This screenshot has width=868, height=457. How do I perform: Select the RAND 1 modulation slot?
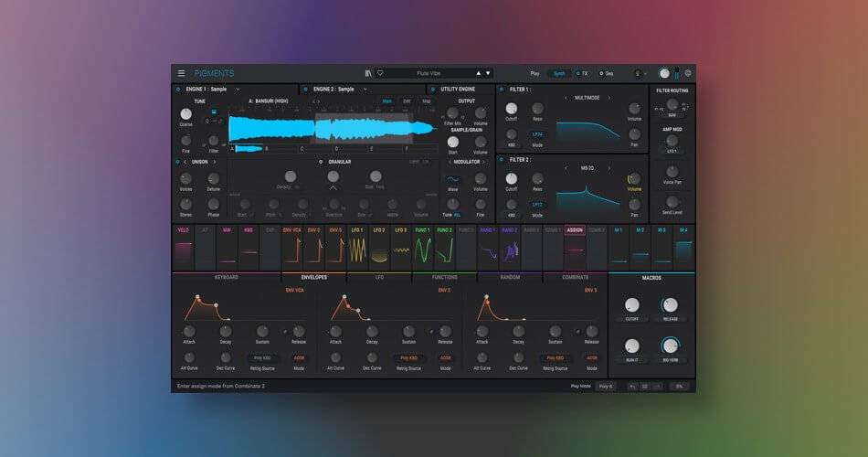(x=488, y=248)
